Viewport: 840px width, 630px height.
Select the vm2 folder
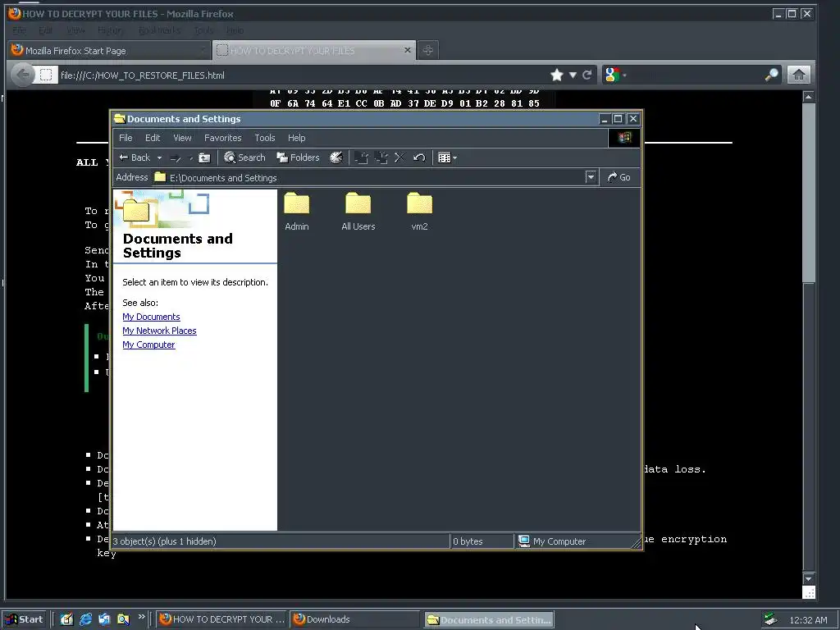click(419, 212)
